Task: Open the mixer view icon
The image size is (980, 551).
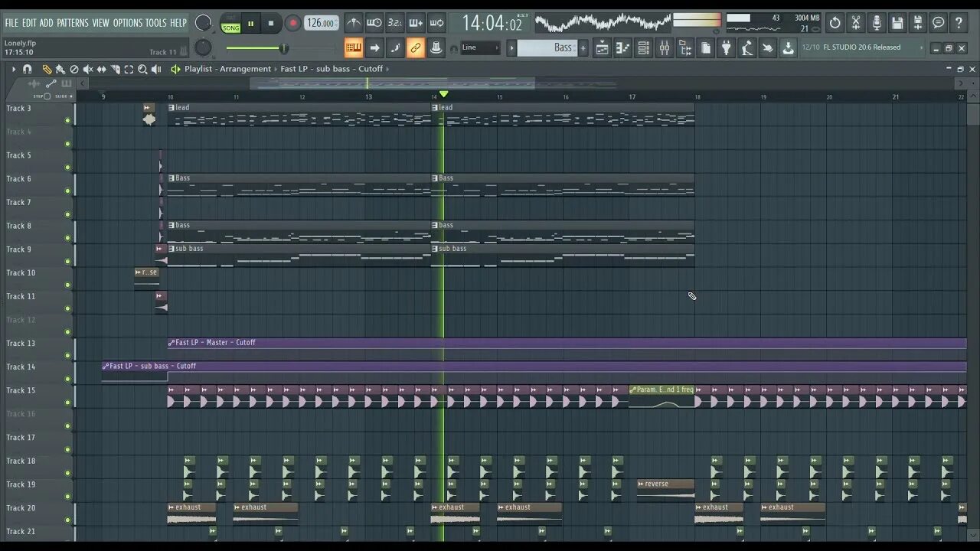Action: point(665,48)
